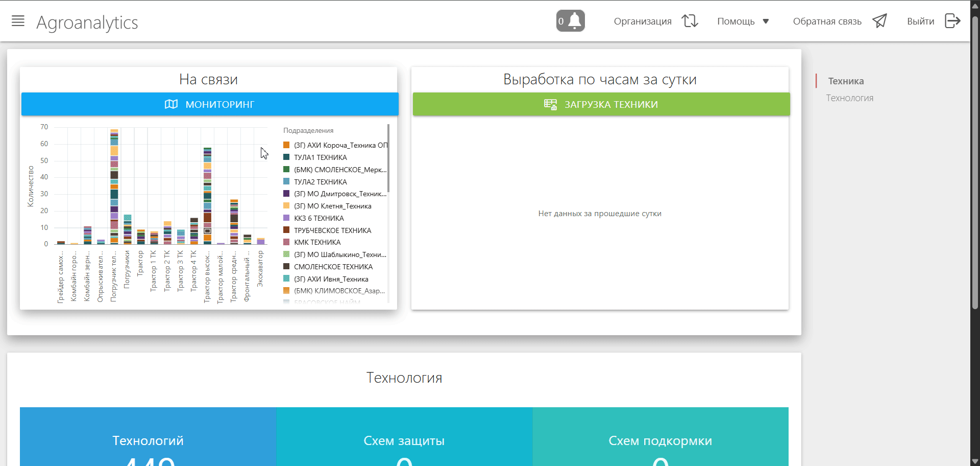Click the logout door icon
This screenshot has height=466, width=980.
tap(952, 21)
